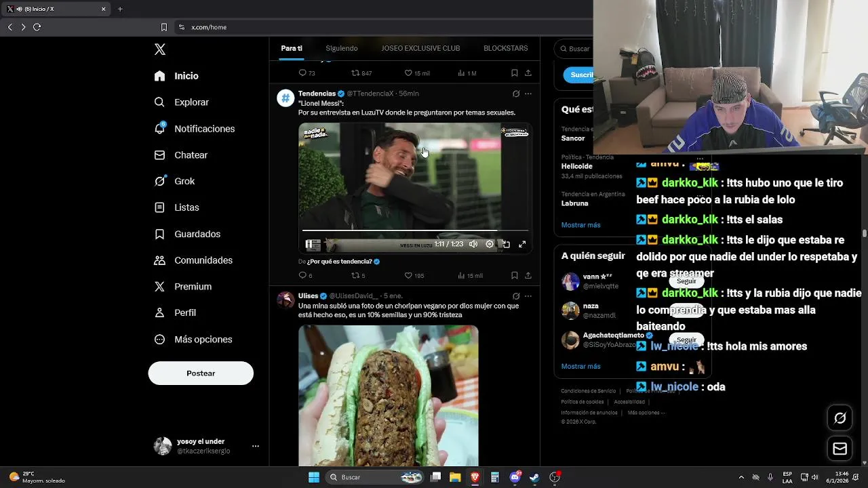Go to Chatear messages
868x488 pixels.
[180, 155]
